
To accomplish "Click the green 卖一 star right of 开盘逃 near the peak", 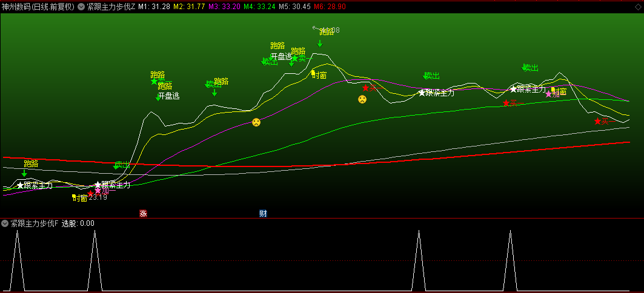I will pyautogui.click(x=294, y=58).
